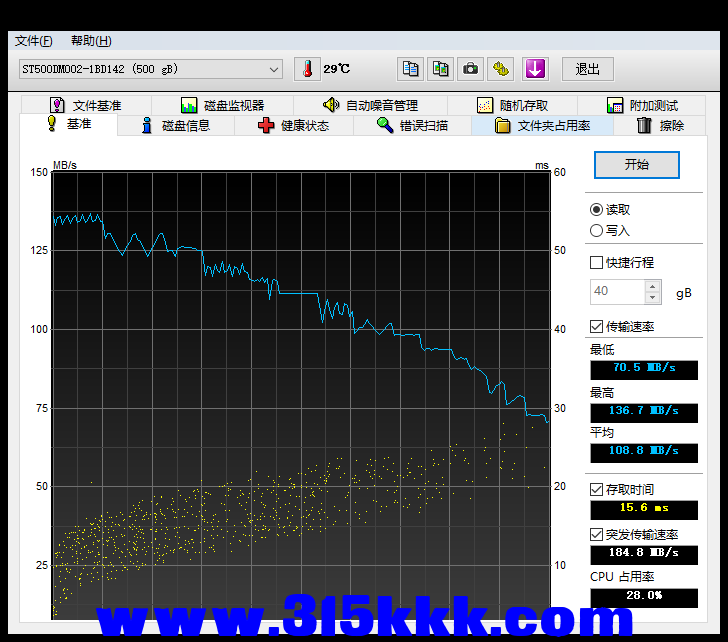Screen dimensions: 728x642
Task: Open the 擦除 (Erase) tab with trash icon
Action: tap(661, 126)
